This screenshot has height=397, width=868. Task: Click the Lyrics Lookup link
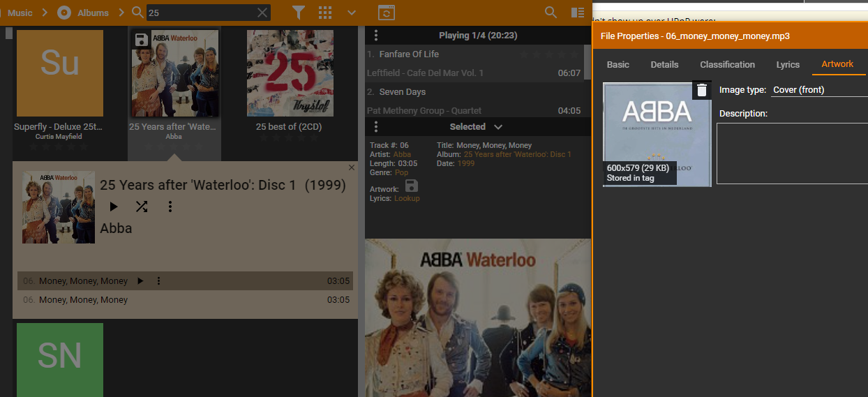pos(407,198)
